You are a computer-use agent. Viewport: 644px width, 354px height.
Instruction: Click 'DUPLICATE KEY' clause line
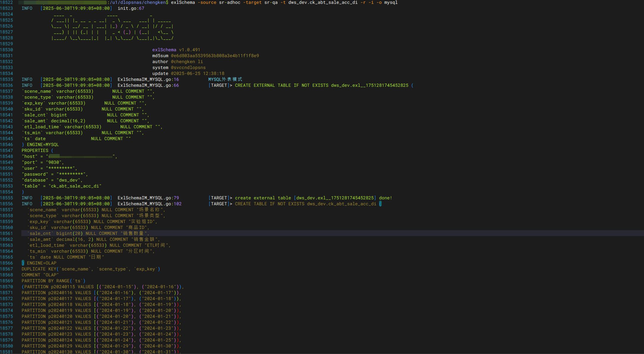pyautogui.click(x=91, y=269)
